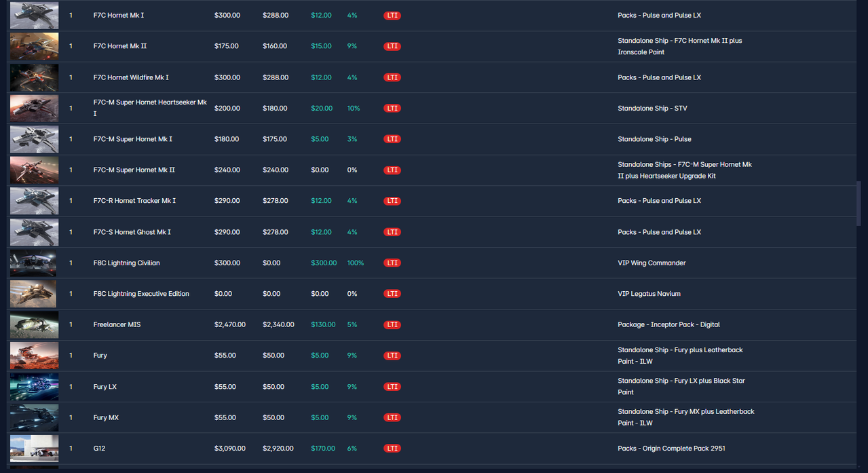
Task: Open the F7C Hornet Mk I ship thumbnail
Action: tap(34, 15)
